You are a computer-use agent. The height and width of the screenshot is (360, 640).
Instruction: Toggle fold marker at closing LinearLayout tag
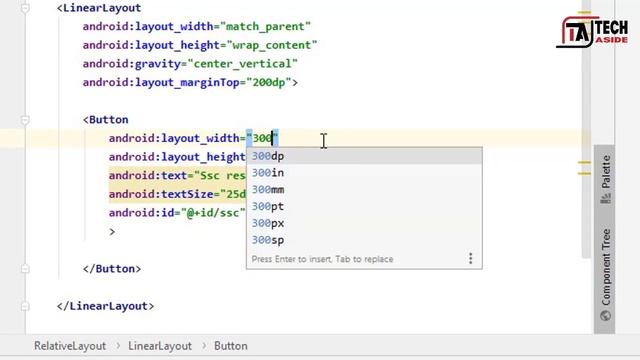[25, 306]
